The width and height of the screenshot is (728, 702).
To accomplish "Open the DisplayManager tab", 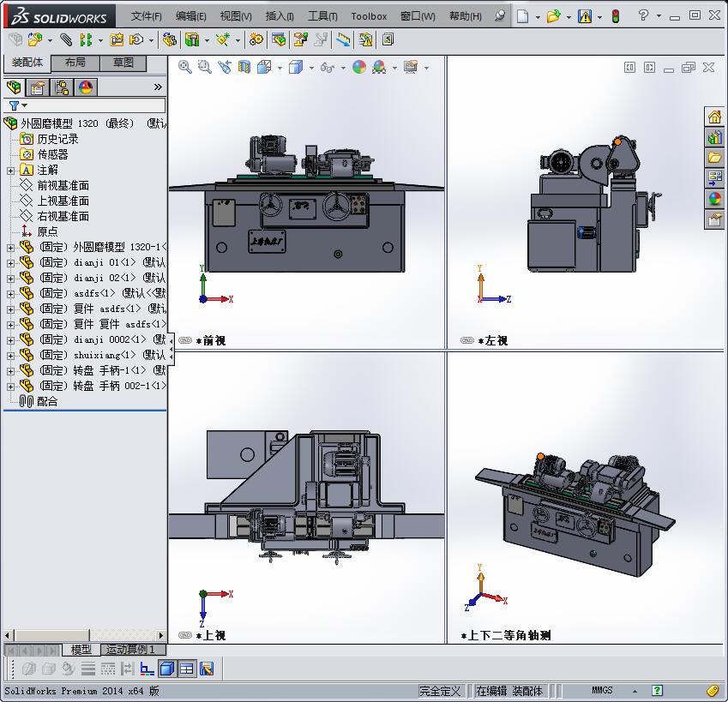I will click(x=86, y=87).
